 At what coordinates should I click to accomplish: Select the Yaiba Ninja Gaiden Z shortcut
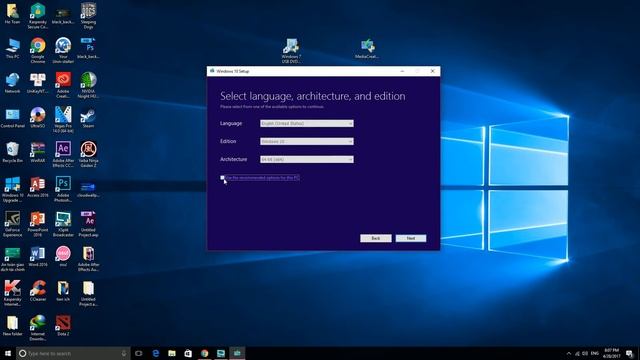point(88,154)
